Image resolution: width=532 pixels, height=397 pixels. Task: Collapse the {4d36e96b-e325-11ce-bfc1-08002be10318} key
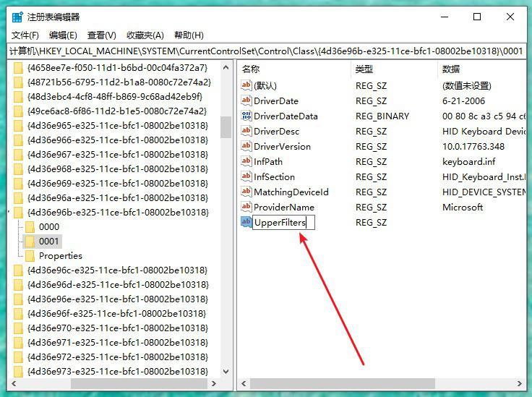click(x=8, y=213)
